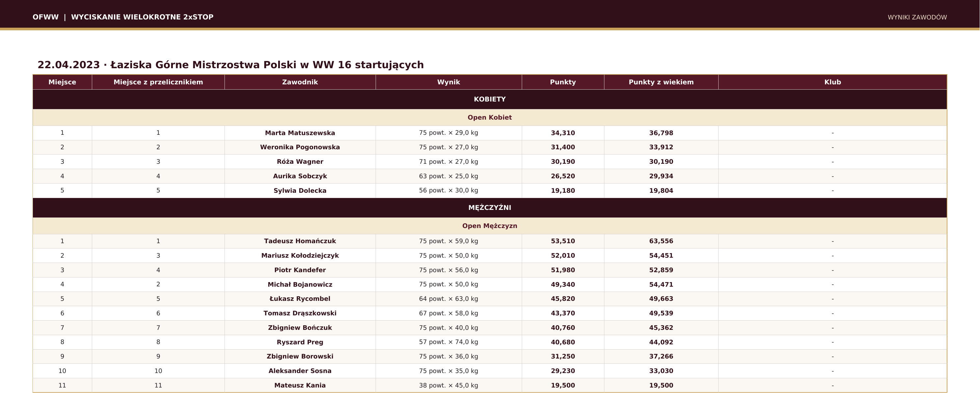
Task: Click competitor Łukasz Rycombel
Action: click(x=300, y=299)
